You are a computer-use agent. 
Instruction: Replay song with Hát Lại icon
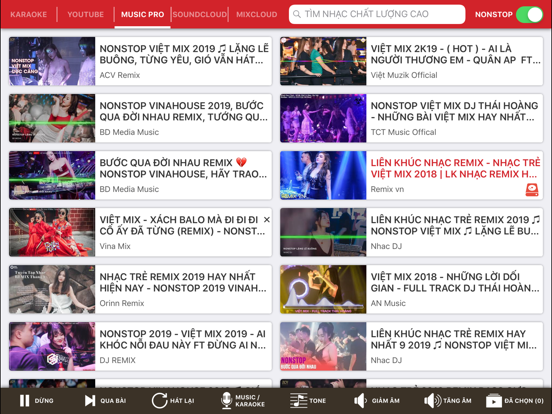pyautogui.click(x=159, y=401)
